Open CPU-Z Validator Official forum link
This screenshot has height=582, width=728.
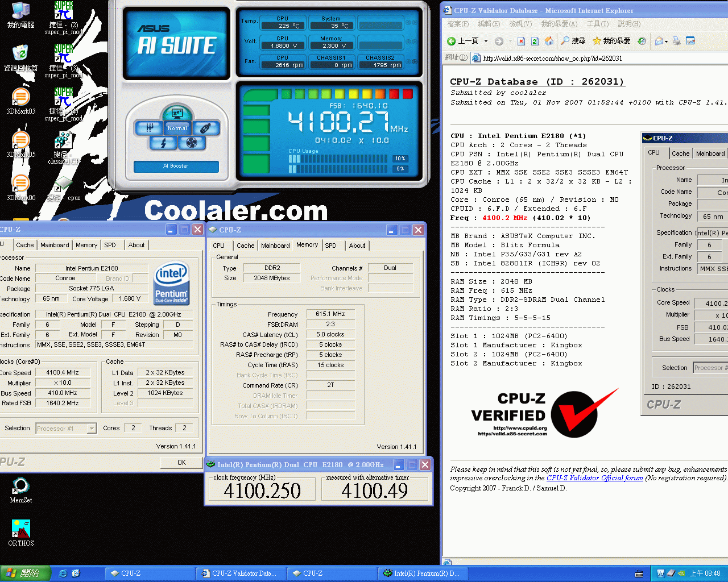tap(595, 478)
